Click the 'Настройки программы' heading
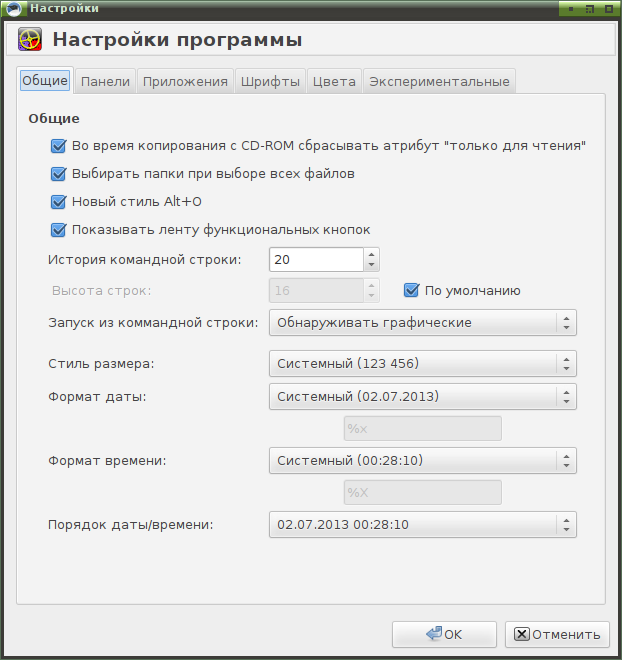The width and height of the screenshot is (622, 660). pos(177,40)
